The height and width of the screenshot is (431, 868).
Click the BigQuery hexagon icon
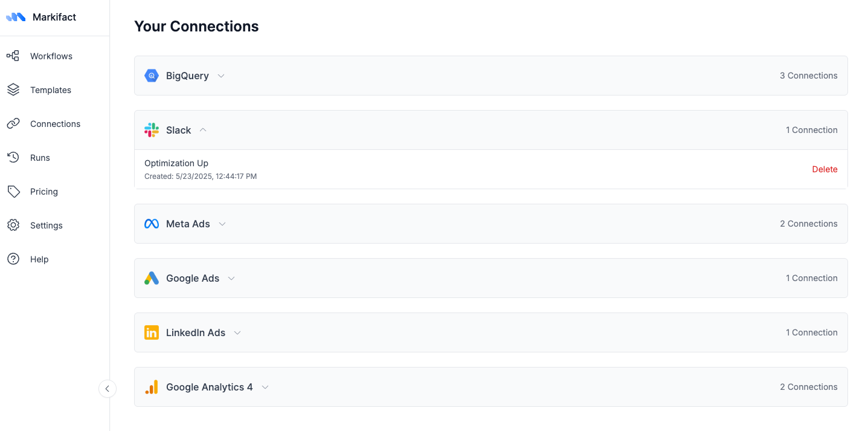(x=152, y=76)
